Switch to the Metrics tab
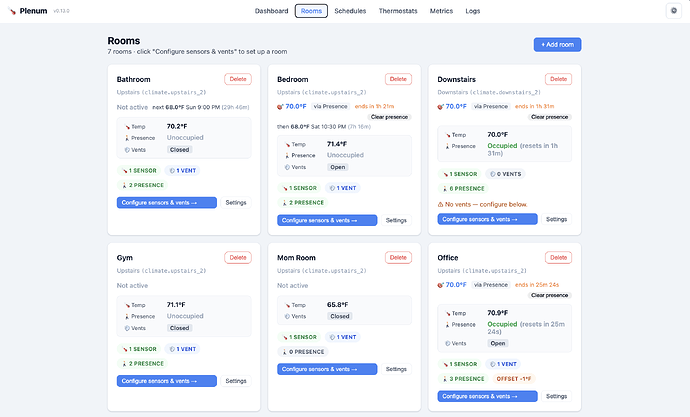This screenshot has height=417, width=690. 441,11
